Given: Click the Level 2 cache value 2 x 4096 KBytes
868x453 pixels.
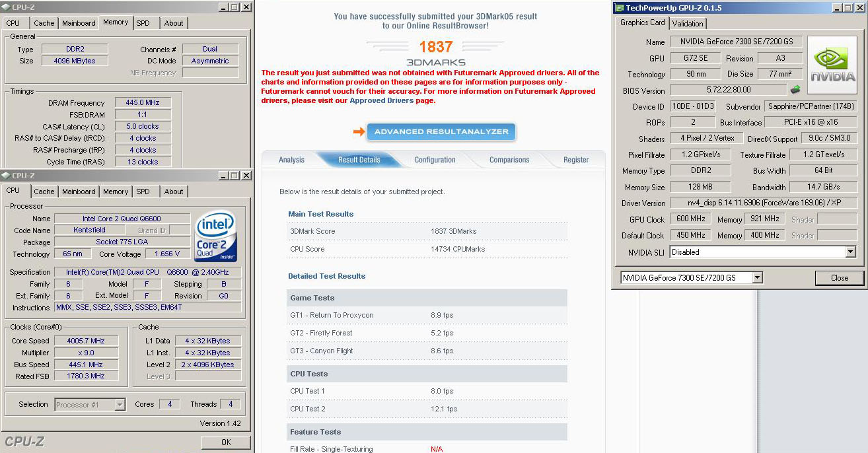Looking at the screenshot, I should [208, 365].
